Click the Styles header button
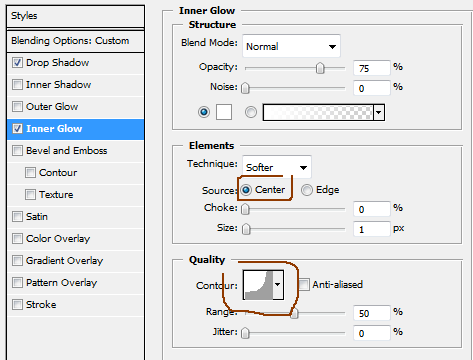The width and height of the screenshot is (473, 360). tap(75, 16)
